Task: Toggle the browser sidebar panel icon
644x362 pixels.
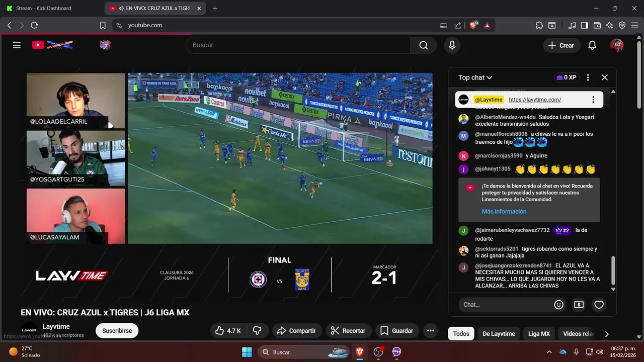Action: (x=584, y=25)
